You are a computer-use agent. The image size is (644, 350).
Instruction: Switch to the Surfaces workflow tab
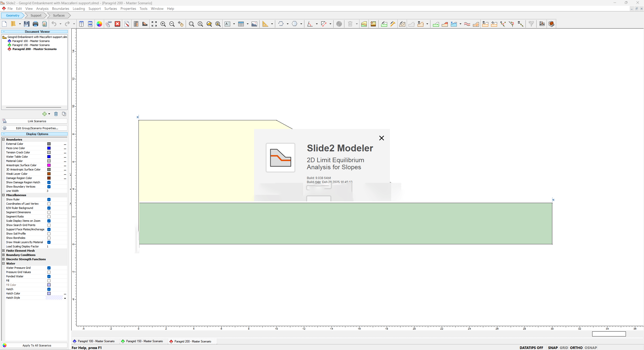59,15
